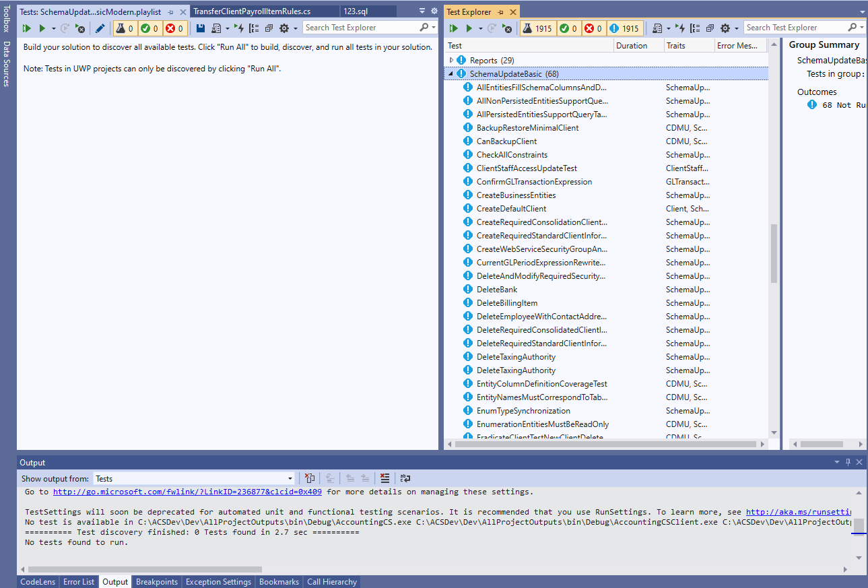The image size is (868, 588).
Task: Save the playlist with the floppy disk icon
Action: [200, 28]
